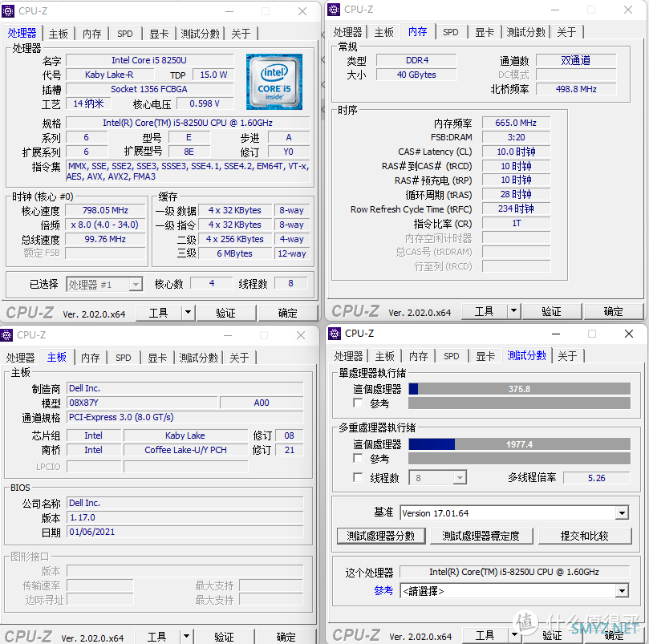Click the 測試處理器分數 button
Image resolution: width=649 pixels, height=644 pixels.
click(381, 536)
